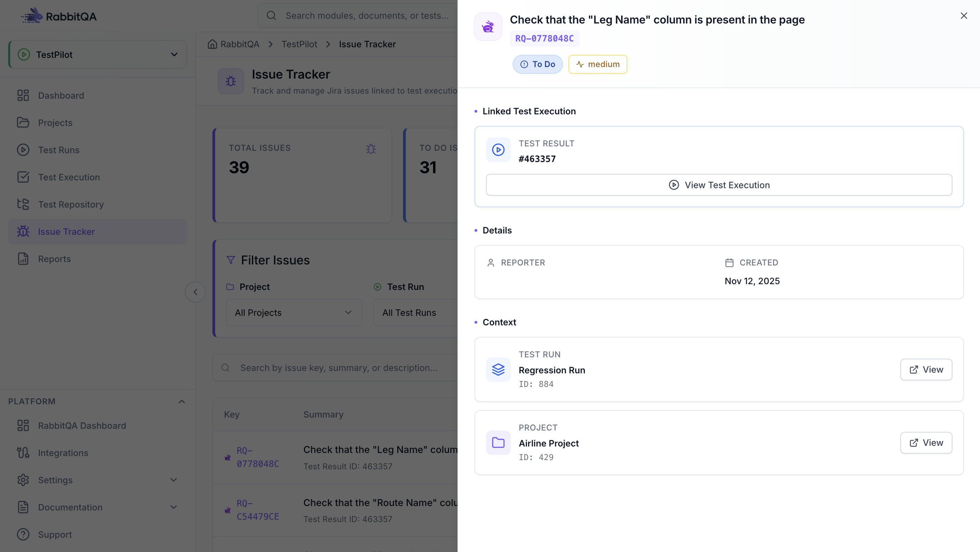Click the rabbit icon in issue header
980x552 pixels.
point(488,27)
